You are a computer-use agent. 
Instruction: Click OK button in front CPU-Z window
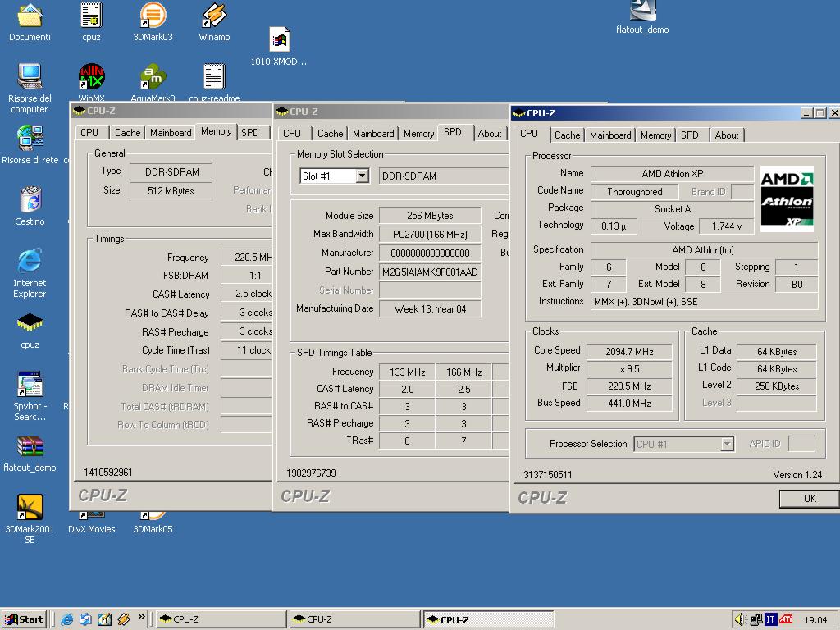[x=810, y=499]
